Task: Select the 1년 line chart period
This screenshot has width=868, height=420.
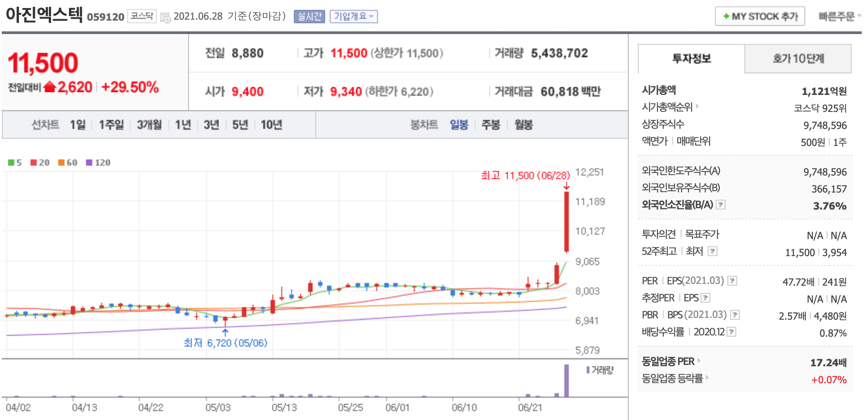Action: [183, 124]
